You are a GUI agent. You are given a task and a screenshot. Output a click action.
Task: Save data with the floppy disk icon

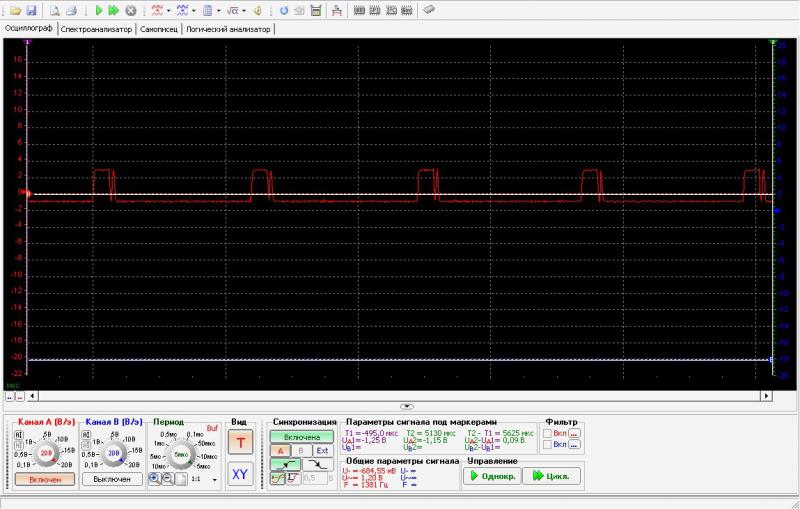coord(31,10)
